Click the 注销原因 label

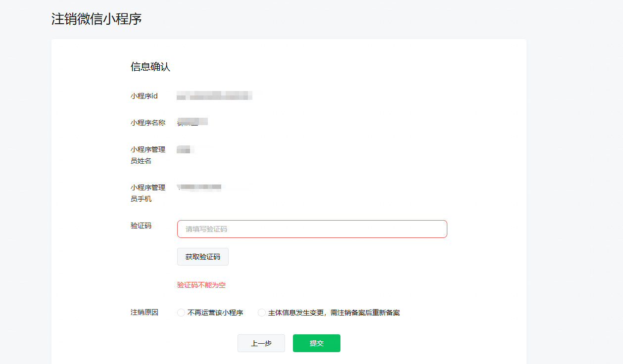pos(144,313)
